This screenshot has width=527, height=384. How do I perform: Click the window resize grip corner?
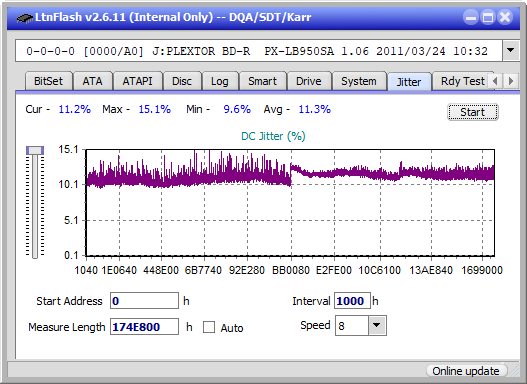tap(514, 372)
